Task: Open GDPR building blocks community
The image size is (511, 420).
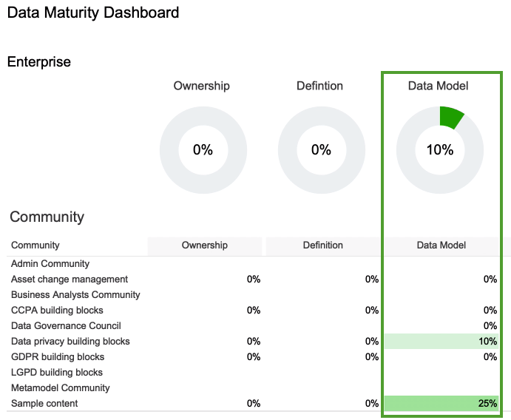Action: click(x=58, y=357)
